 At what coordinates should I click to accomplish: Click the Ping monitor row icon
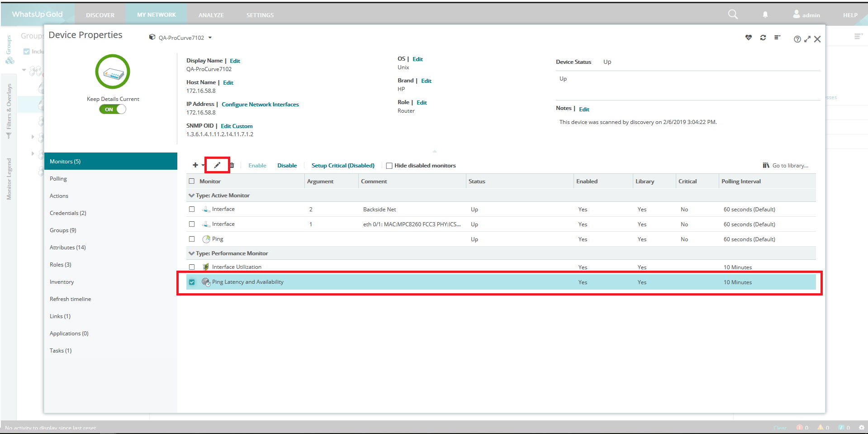click(206, 239)
